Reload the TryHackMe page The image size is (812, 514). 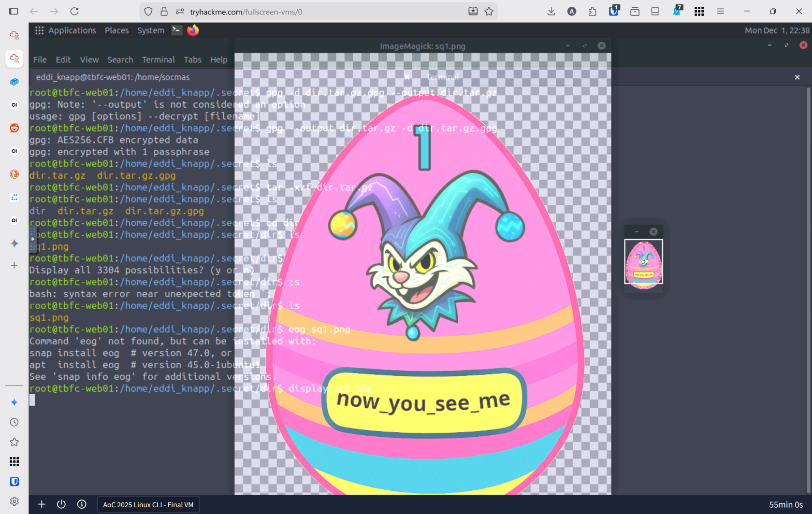pos(74,11)
